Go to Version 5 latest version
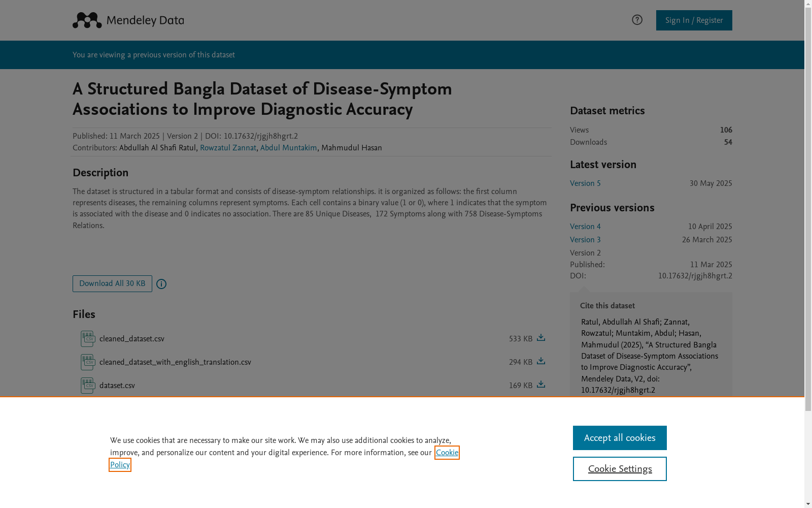This screenshot has width=812, height=508. [585, 183]
